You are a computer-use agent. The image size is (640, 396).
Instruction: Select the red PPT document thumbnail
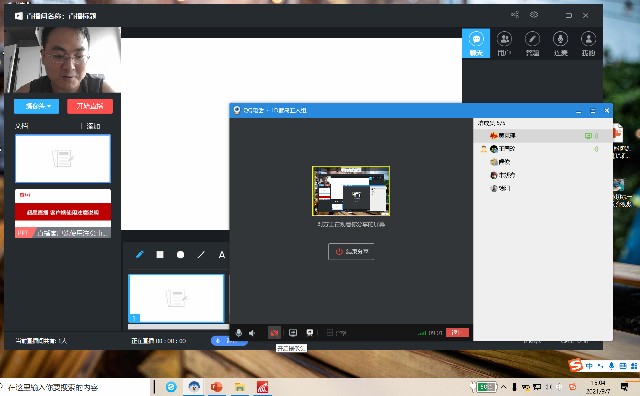click(x=63, y=214)
